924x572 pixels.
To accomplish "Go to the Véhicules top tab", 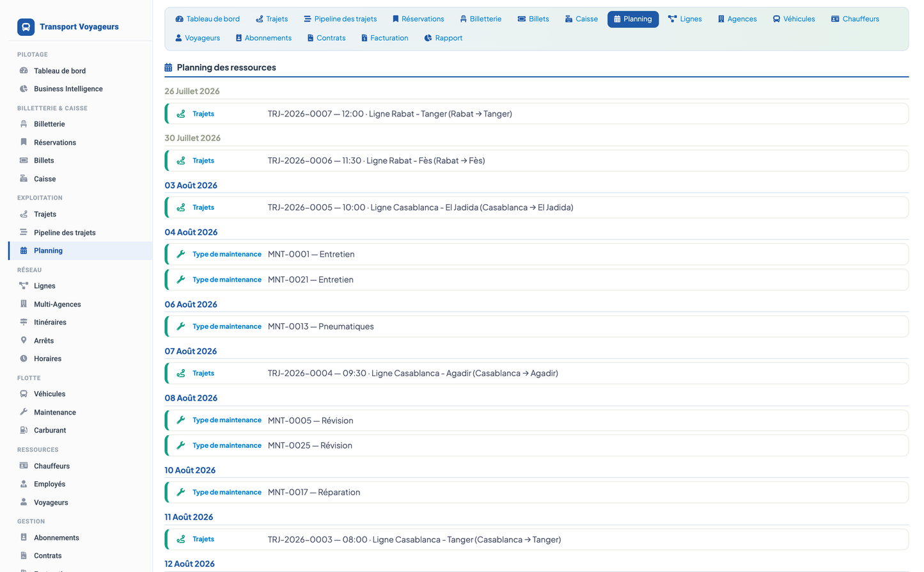I will (x=794, y=19).
